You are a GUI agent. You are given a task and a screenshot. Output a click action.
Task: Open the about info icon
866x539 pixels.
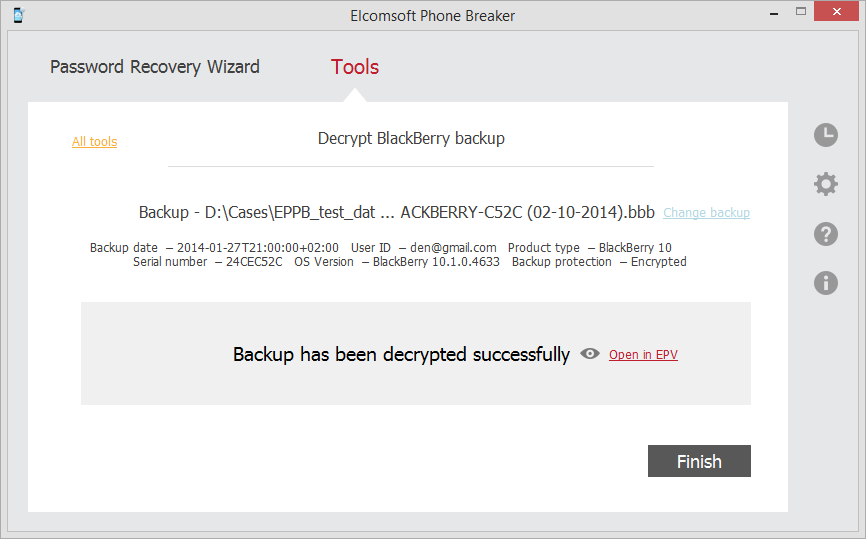point(826,283)
